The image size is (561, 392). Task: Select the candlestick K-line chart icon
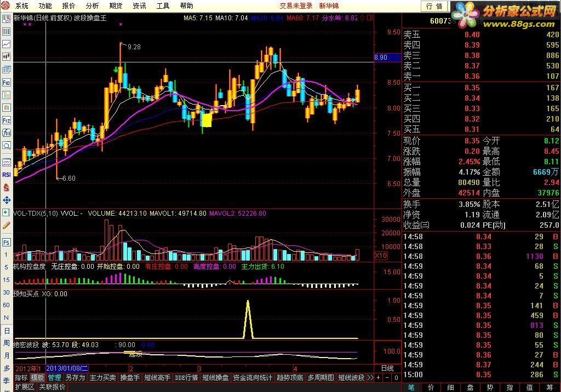click(x=6, y=57)
